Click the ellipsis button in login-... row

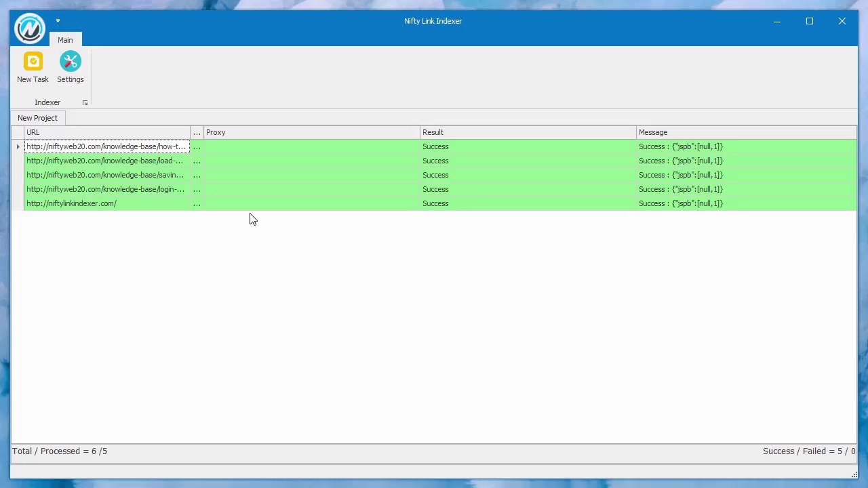[x=197, y=189]
